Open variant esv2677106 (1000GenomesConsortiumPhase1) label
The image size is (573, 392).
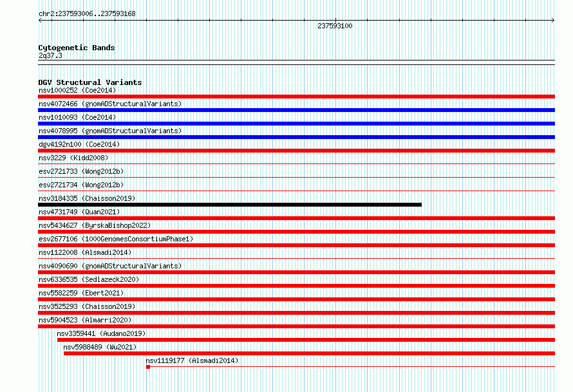[116, 239]
